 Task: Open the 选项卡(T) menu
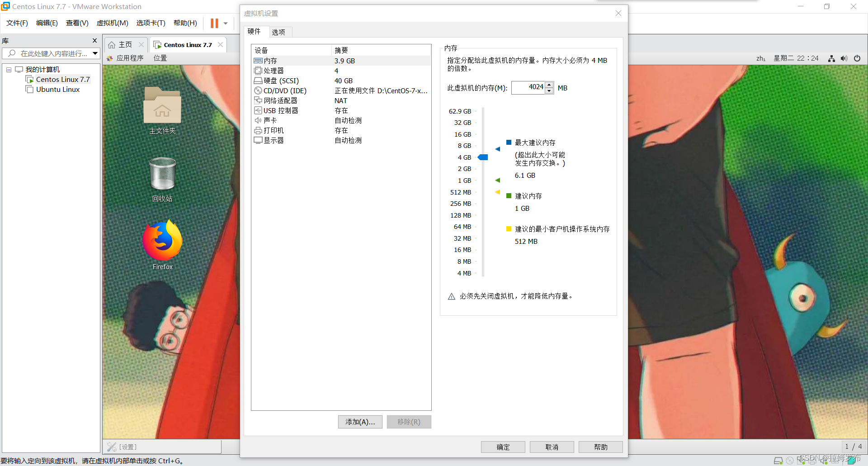tap(151, 23)
